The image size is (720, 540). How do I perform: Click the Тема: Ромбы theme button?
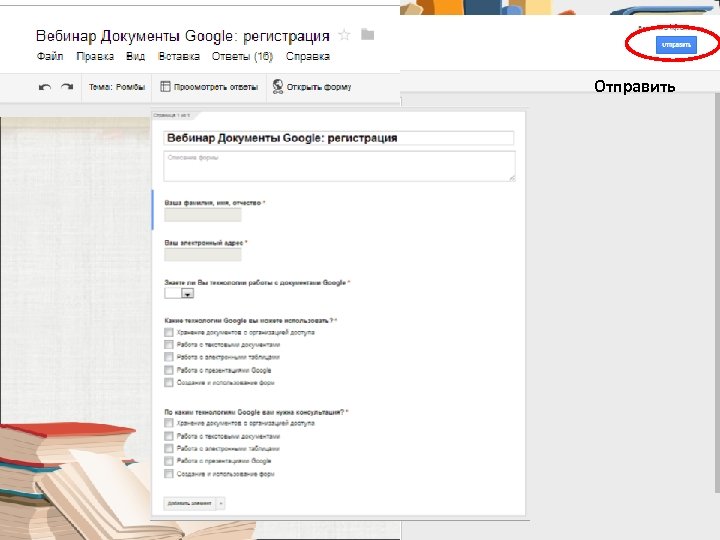[117, 87]
